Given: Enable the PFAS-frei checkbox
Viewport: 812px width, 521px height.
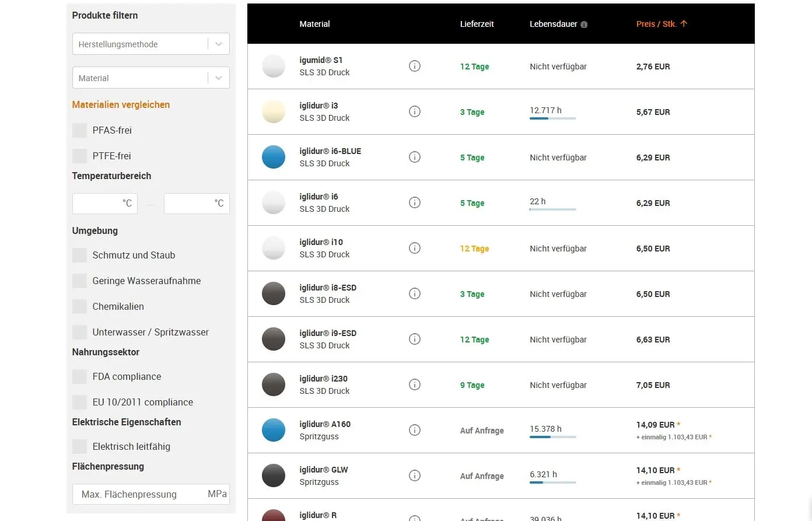Looking at the screenshot, I should click(x=79, y=130).
